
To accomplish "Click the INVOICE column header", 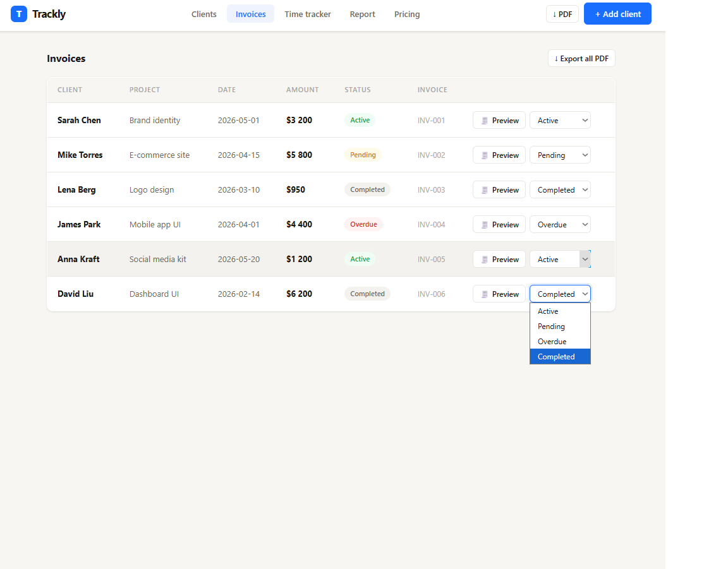I will click(x=432, y=90).
